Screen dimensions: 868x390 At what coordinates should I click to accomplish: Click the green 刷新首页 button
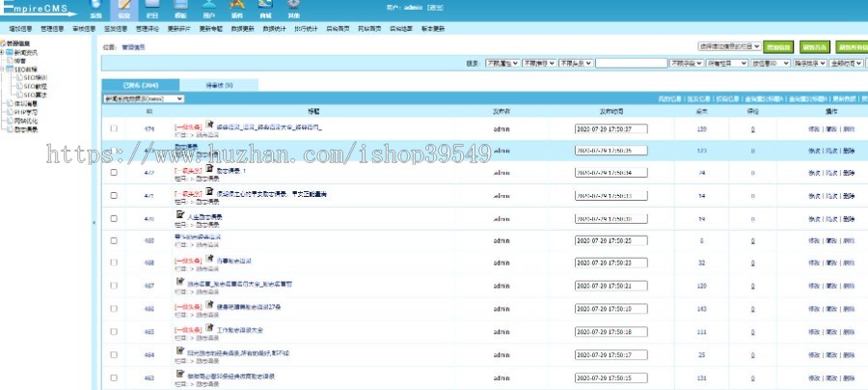[x=815, y=47]
